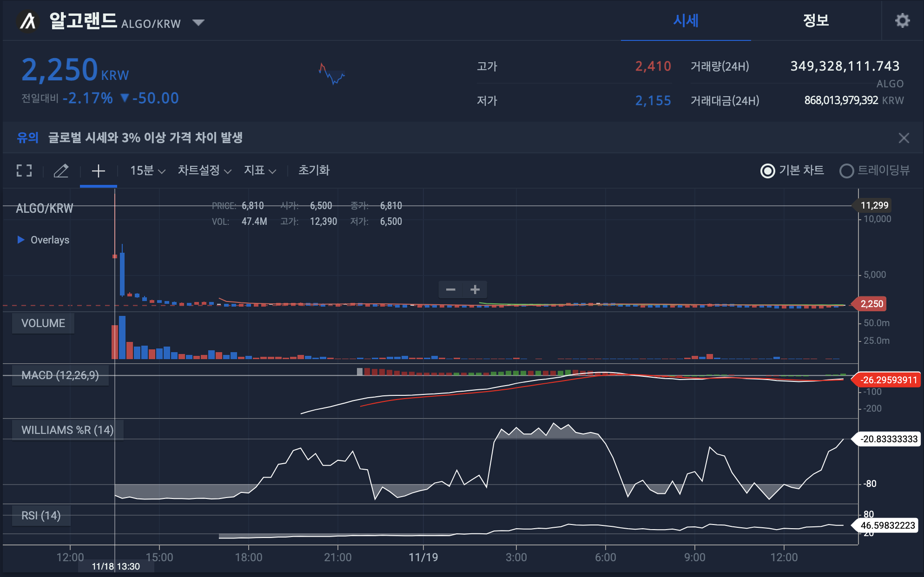Viewport: 924px width, 577px height.
Task: Open the settings gear icon
Action: (x=902, y=20)
